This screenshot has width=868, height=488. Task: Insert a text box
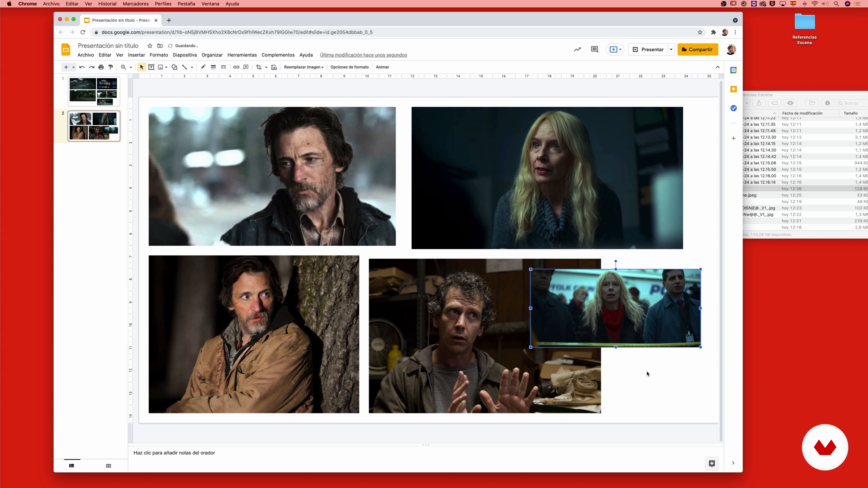click(x=151, y=67)
